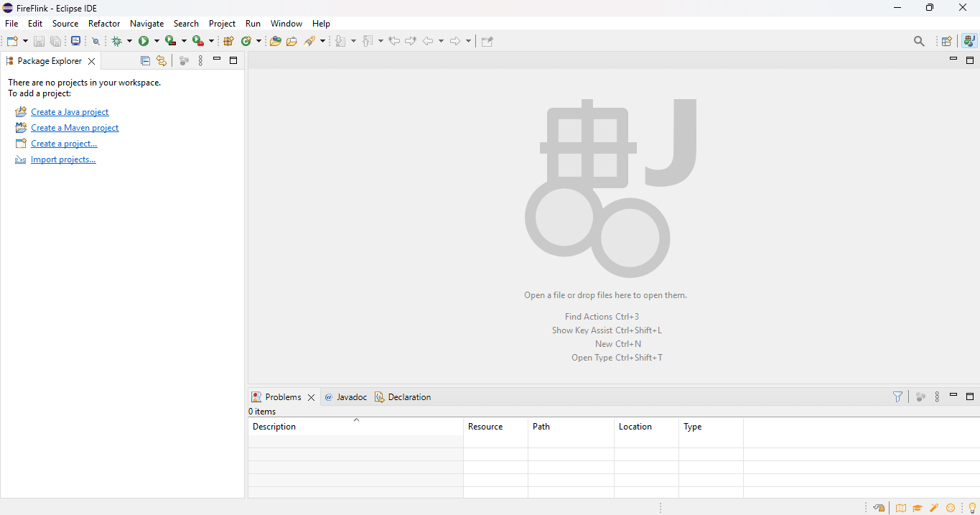Open the Problems view three-dots menu
The width and height of the screenshot is (980, 515).
coord(937,396)
